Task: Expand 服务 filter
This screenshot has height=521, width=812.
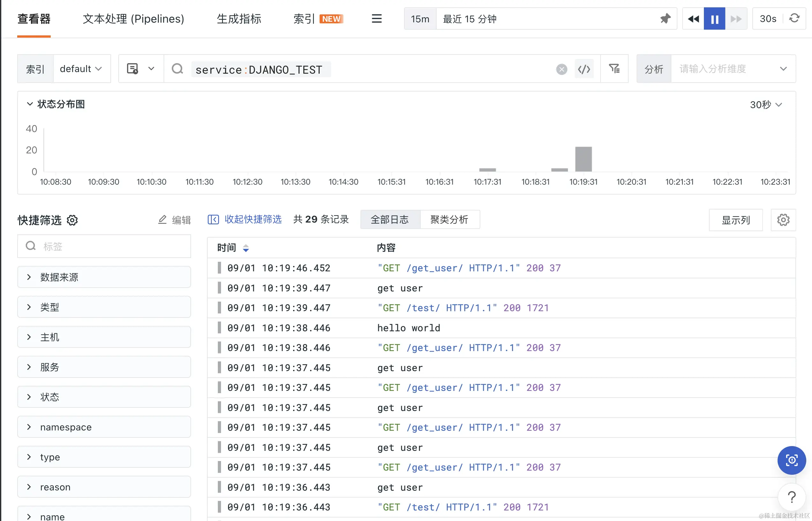Action: pyautogui.click(x=104, y=367)
